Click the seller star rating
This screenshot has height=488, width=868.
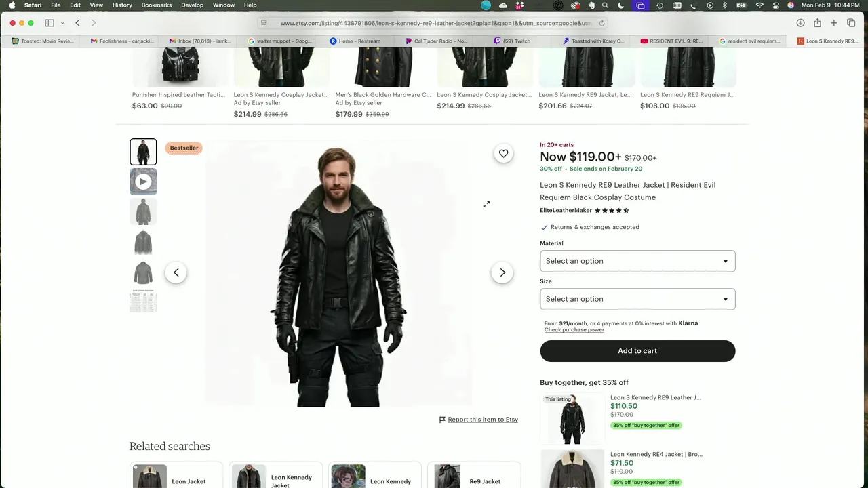coord(612,211)
